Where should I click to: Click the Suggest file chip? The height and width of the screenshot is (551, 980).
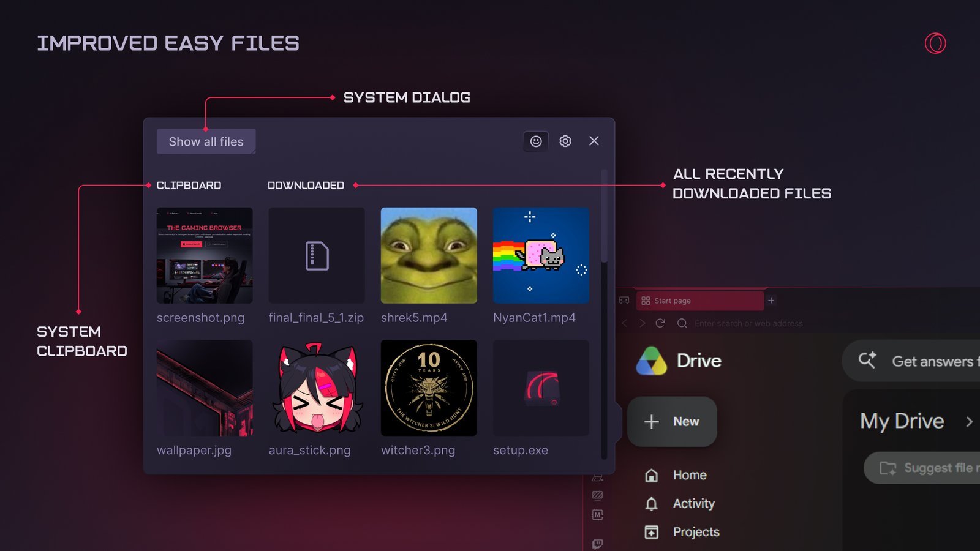(922, 468)
